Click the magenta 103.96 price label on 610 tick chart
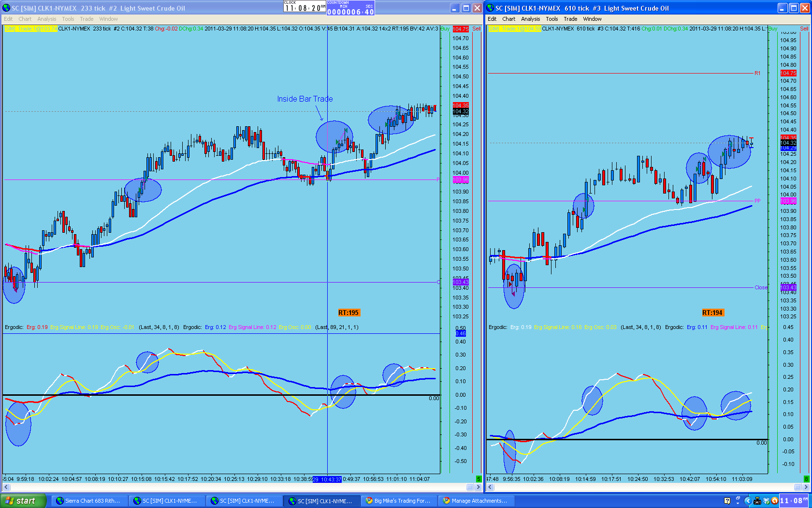Image resolution: width=812 pixels, height=508 pixels. (788, 201)
